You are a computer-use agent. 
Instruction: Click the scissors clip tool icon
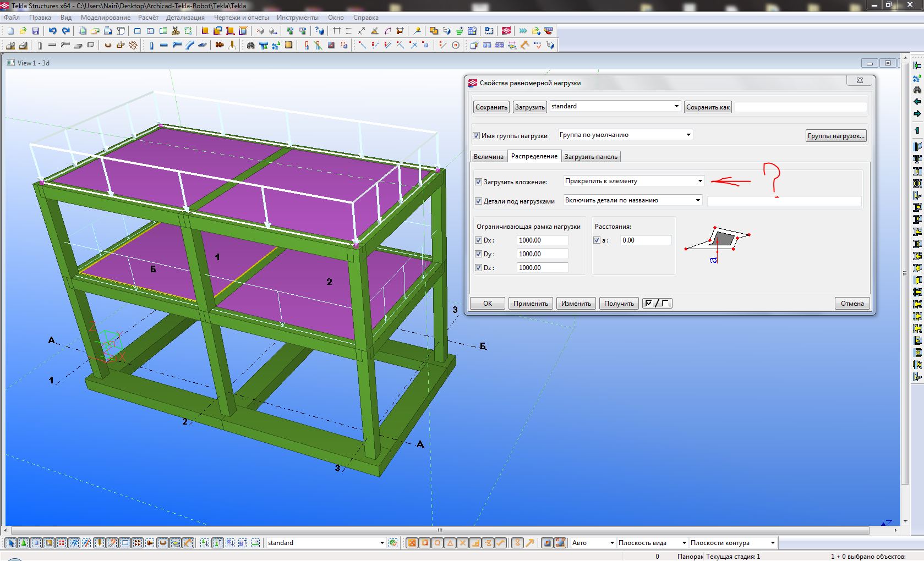tap(176, 31)
